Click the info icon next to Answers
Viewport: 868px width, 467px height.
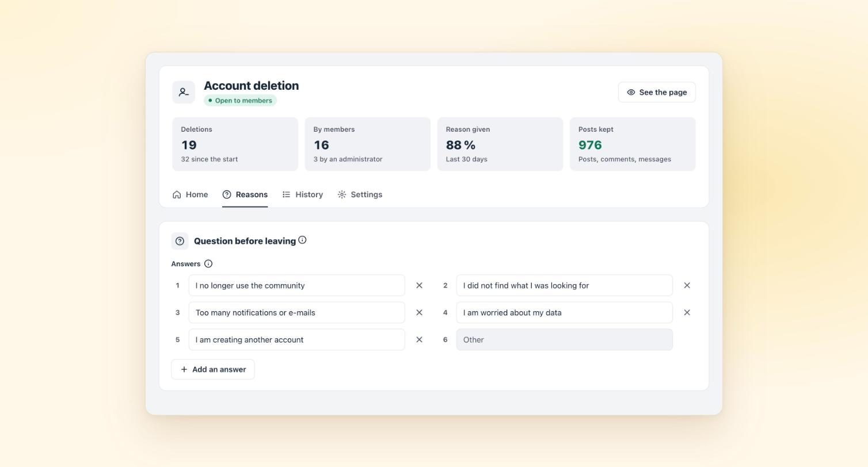[208, 264]
